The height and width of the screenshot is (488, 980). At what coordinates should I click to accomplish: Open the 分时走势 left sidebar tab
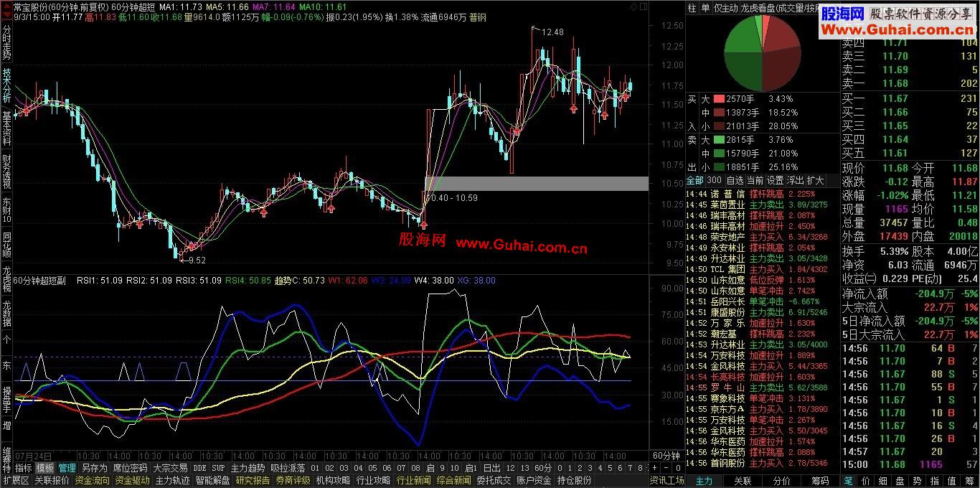[6, 42]
